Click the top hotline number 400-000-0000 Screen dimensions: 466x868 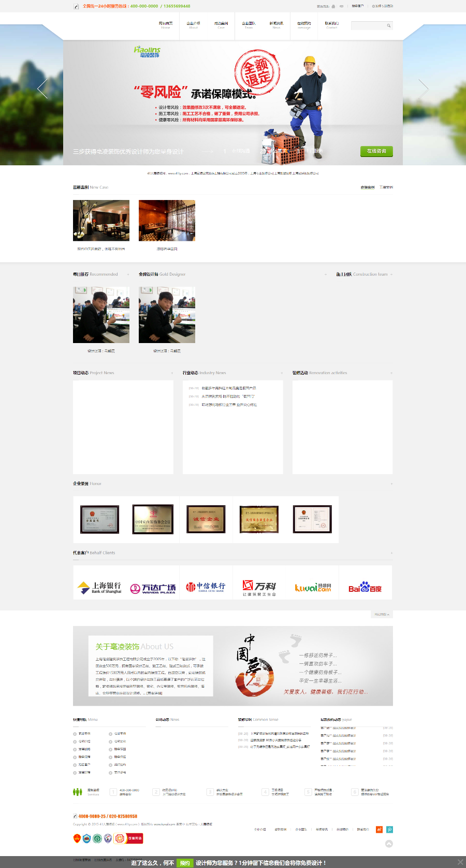coord(144,6)
